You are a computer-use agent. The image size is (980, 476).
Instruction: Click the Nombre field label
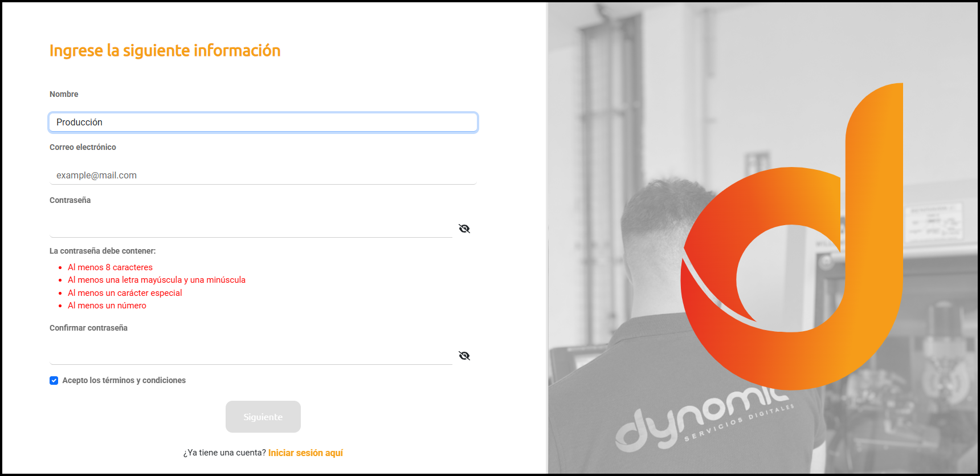click(x=64, y=94)
